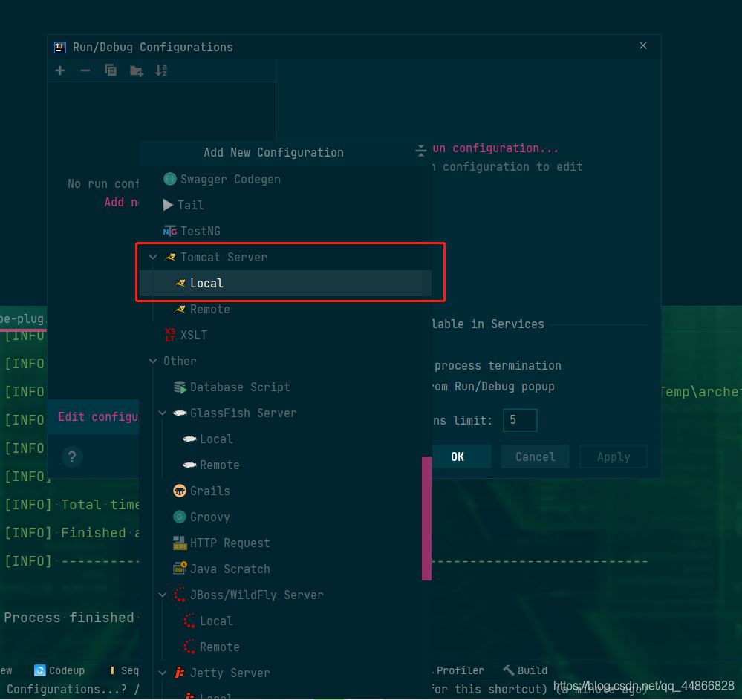Select Local under GlassFish Server
The height and width of the screenshot is (700, 742).
pos(285,439)
